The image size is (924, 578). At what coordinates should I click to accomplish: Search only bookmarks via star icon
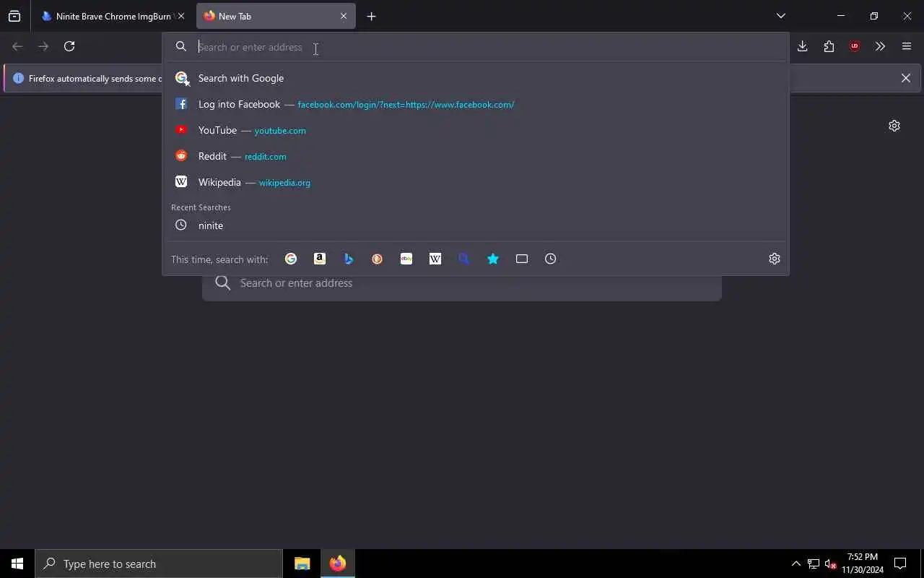click(493, 259)
